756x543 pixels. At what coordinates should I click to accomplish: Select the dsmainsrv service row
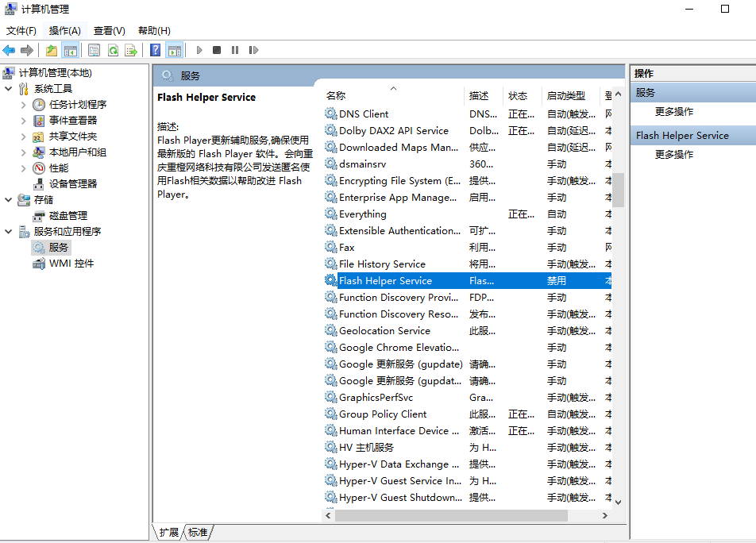coord(467,164)
